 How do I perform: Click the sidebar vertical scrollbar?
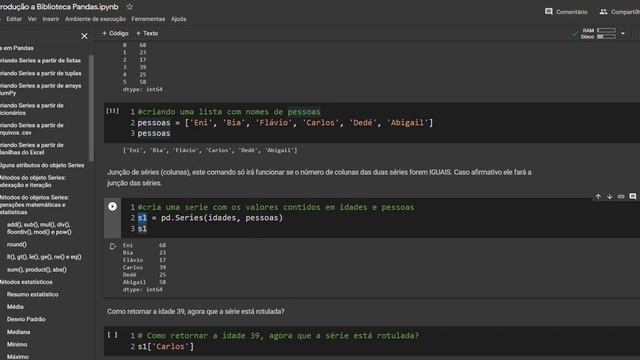(91, 108)
